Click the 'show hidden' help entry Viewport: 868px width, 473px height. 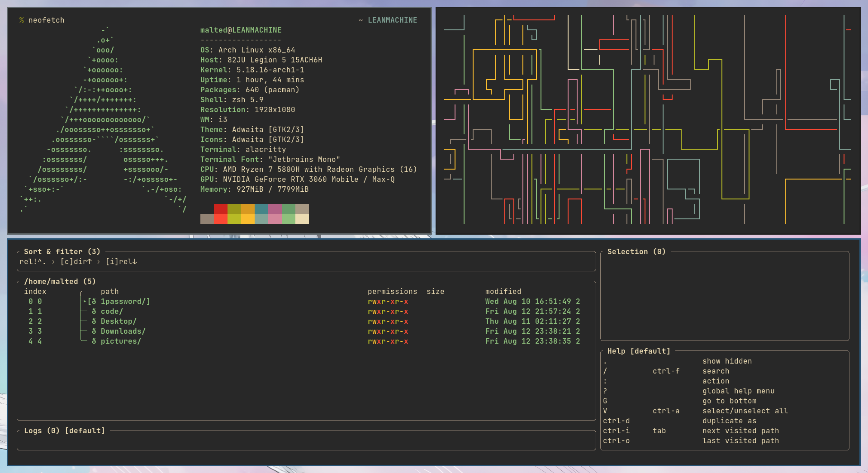(x=727, y=361)
